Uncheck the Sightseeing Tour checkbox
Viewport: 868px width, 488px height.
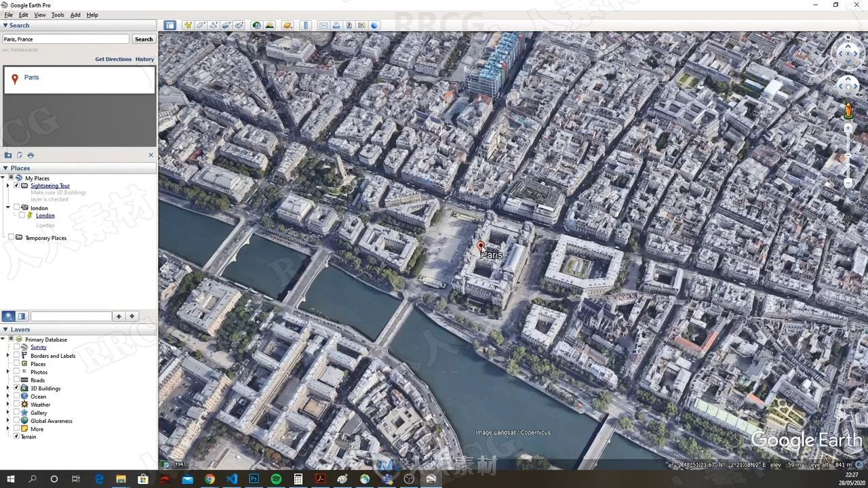(x=16, y=186)
